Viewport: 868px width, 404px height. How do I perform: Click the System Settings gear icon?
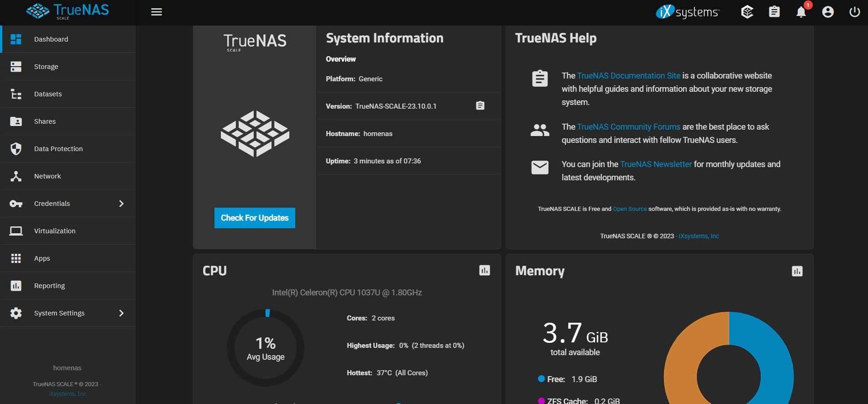pyautogui.click(x=16, y=313)
